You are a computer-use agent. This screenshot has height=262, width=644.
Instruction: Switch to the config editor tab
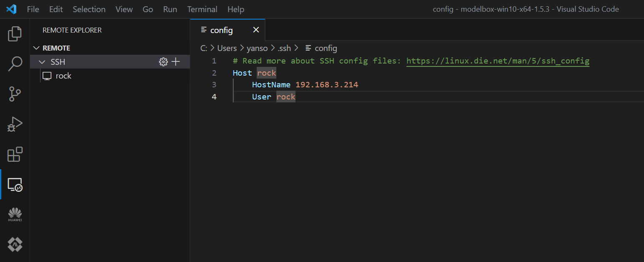click(x=221, y=30)
